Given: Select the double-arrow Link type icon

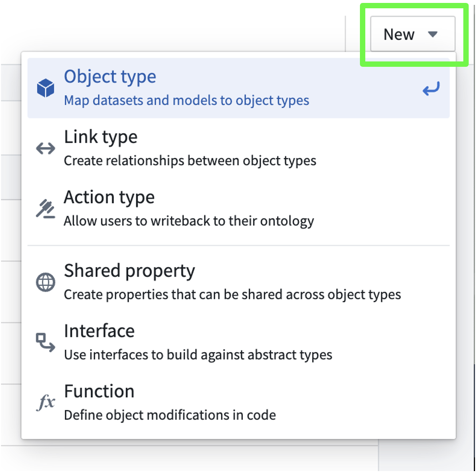Looking at the screenshot, I should pyautogui.click(x=45, y=148).
